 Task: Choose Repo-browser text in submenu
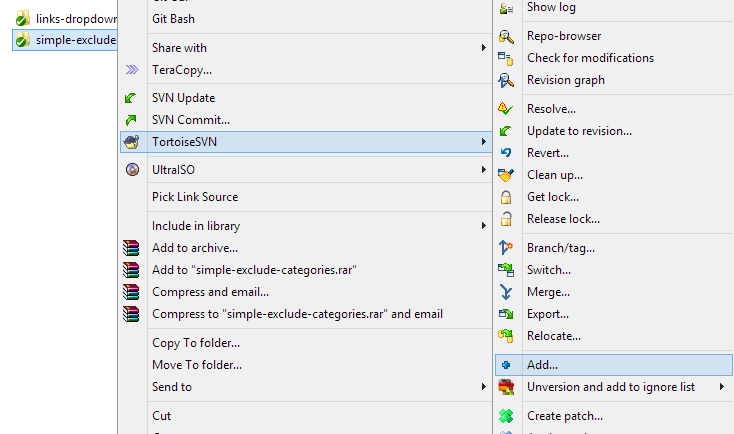click(564, 36)
